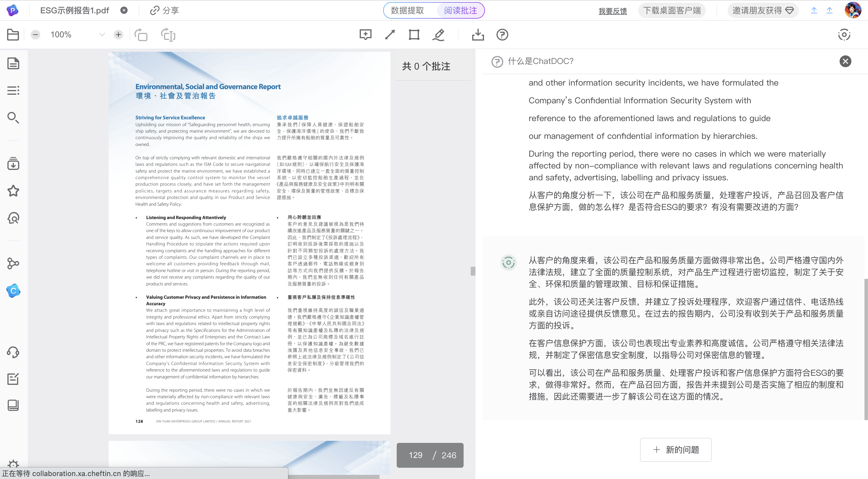The height and width of the screenshot is (479, 868).
Task: Click 邀请朋友获得 invite button
Action: [763, 10]
